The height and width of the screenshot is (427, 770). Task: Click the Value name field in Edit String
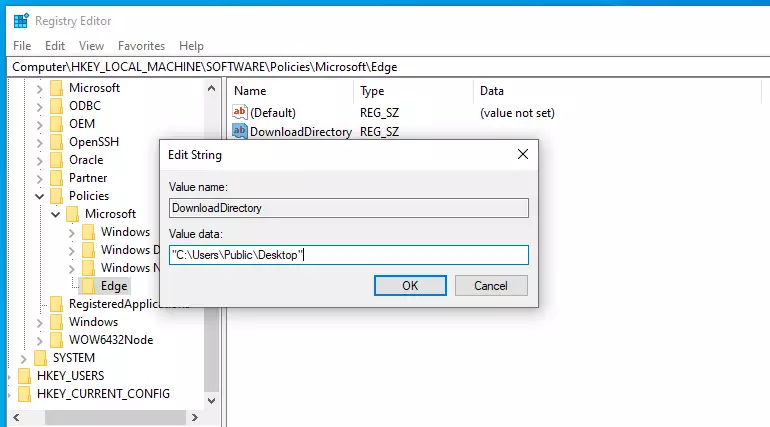(x=349, y=208)
